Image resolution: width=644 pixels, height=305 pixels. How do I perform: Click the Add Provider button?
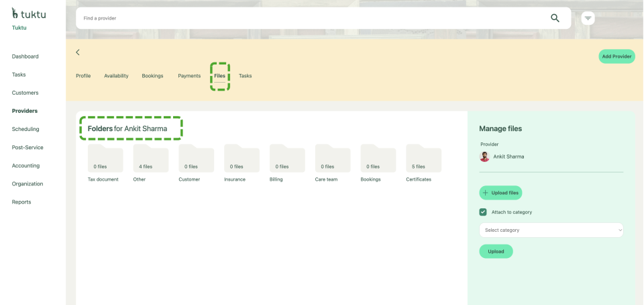click(616, 56)
